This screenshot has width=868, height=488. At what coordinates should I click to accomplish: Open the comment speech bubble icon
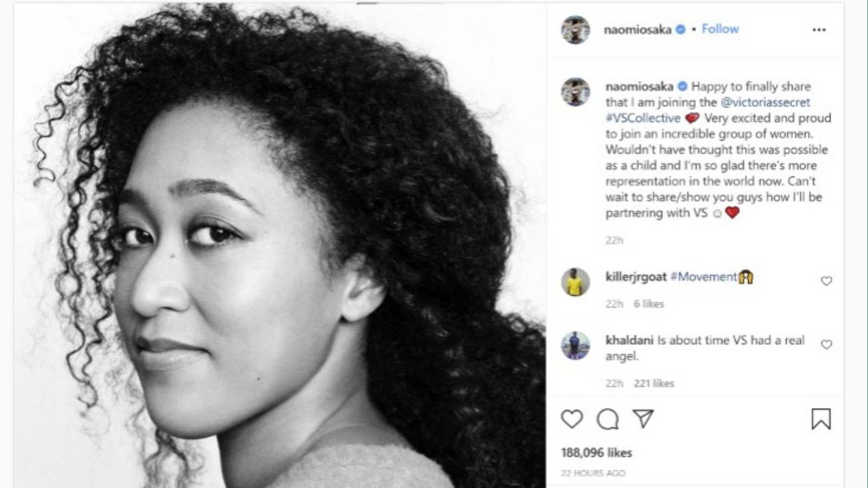coord(608,419)
